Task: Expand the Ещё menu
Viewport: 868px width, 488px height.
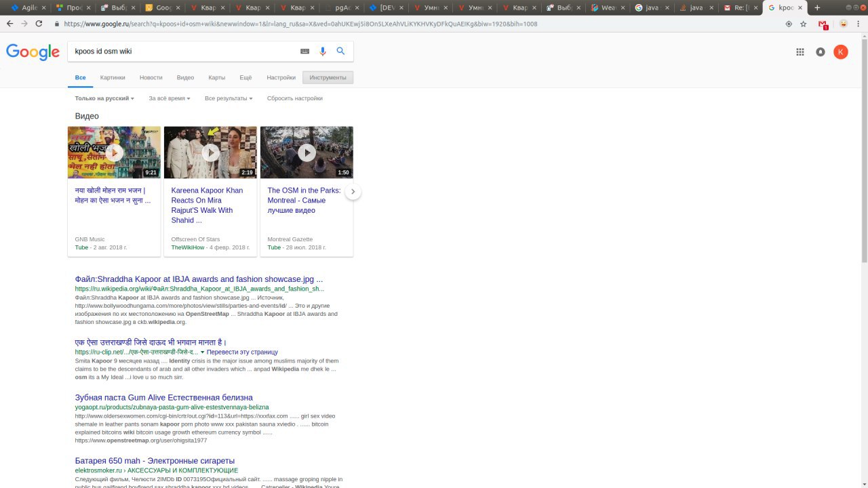Action: coord(245,77)
